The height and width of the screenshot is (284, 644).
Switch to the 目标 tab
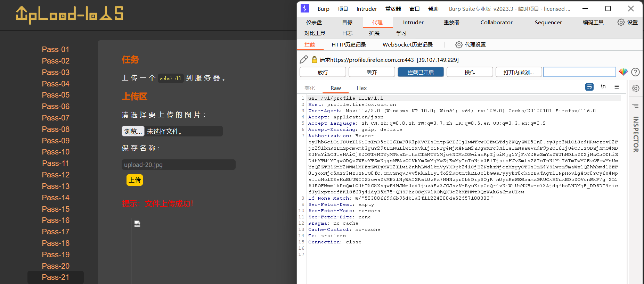[347, 22]
